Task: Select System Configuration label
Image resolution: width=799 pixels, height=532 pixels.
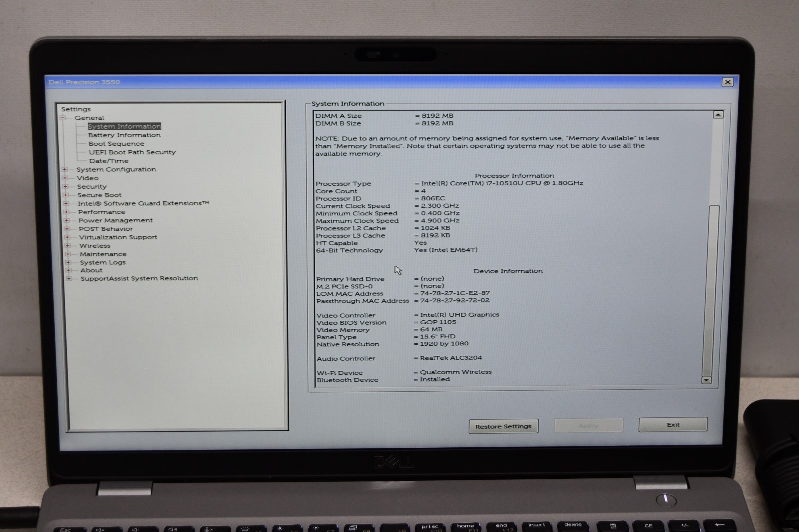Action: tap(116, 169)
